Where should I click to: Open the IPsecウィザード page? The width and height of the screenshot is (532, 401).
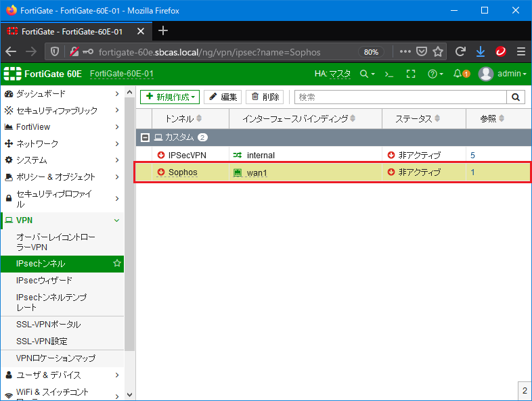click(62, 281)
